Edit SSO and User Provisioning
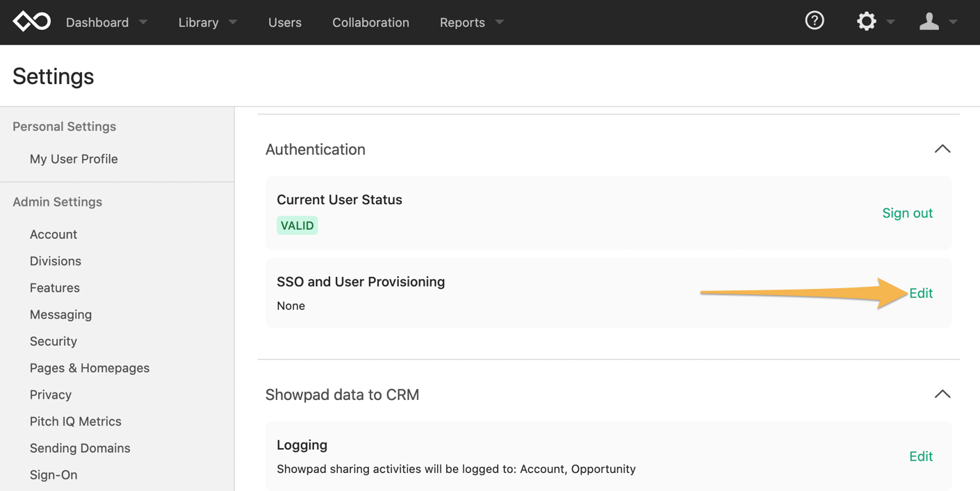Viewport: 980px width, 491px height. click(921, 293)
